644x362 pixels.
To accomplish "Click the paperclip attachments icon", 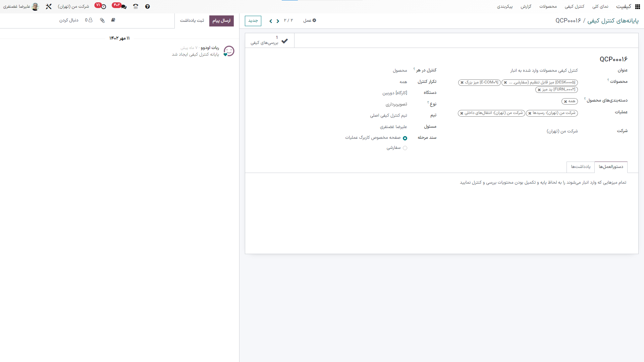I will [x=102, y=20].
